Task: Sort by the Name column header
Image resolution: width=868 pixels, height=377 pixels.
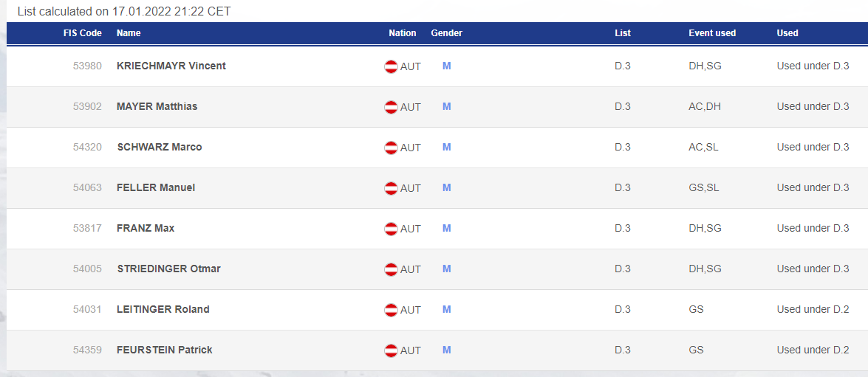Action: 129,33
